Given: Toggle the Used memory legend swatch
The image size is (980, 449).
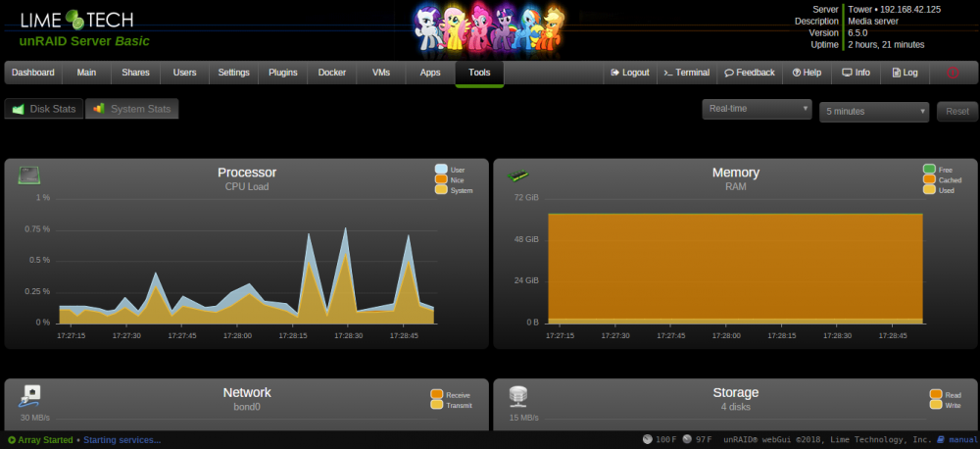Looking at the screenshot, I should (x=929, y=190).
